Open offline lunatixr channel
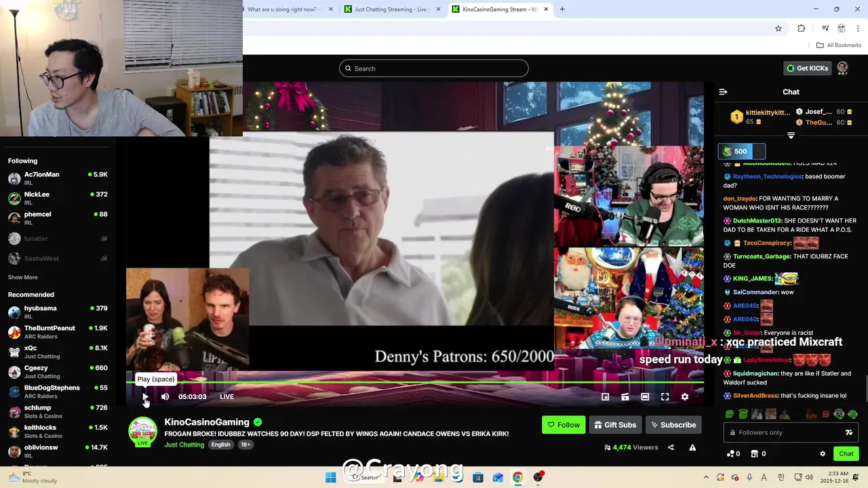868x488 pixels. click(x=58, y=239)
